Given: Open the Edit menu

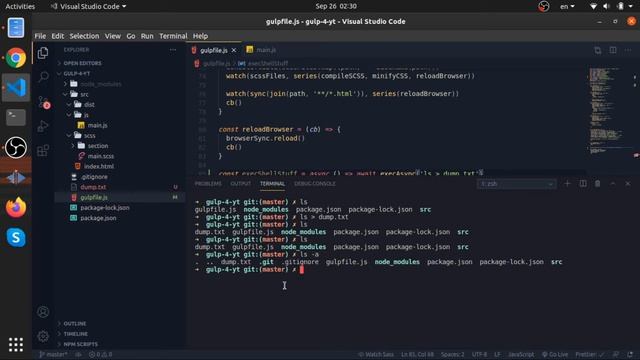Looking at the screenshot, I should pyautogui.click(x=58, y=36).
